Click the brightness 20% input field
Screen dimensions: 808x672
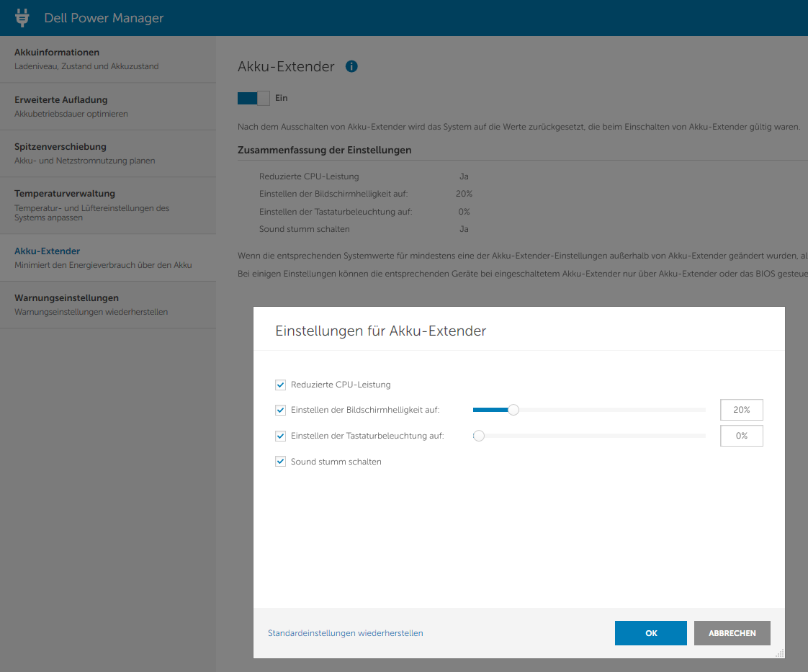[741, 410]
